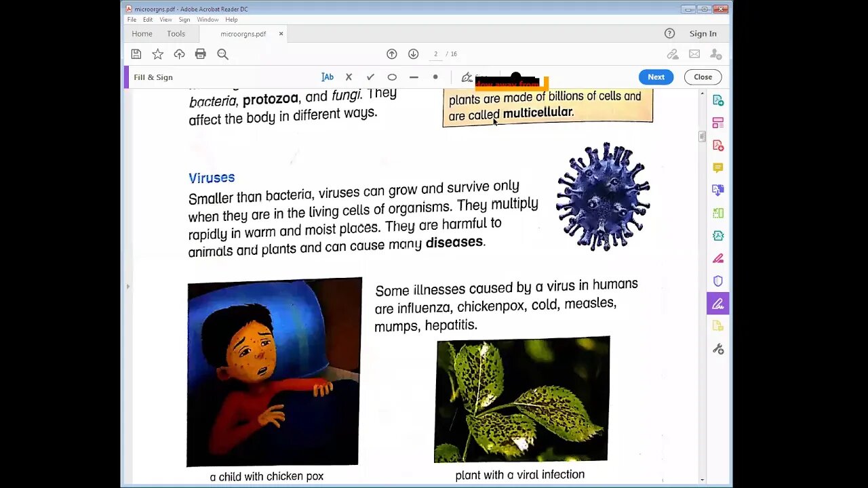Image resolution: width=868 pixels, height=488 pixels.
Task: Open the Combine Files side tool
Action: pos(718,190)
